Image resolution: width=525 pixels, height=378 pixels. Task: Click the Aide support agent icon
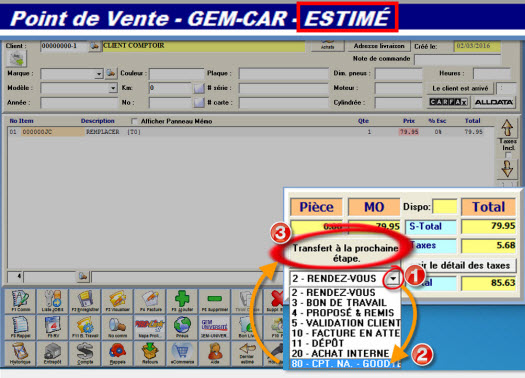click(x=214, y=353)
